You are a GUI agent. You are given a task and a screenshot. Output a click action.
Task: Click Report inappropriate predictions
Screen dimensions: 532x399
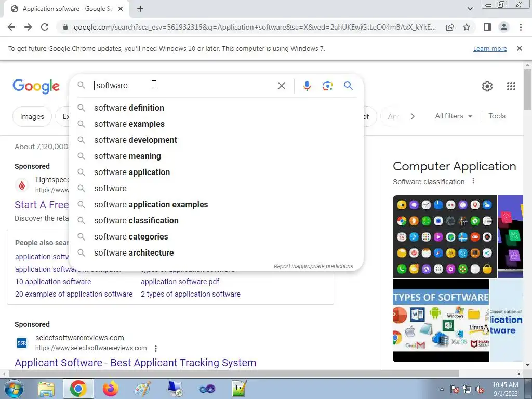pyautogui.click(x=313, y=267)
